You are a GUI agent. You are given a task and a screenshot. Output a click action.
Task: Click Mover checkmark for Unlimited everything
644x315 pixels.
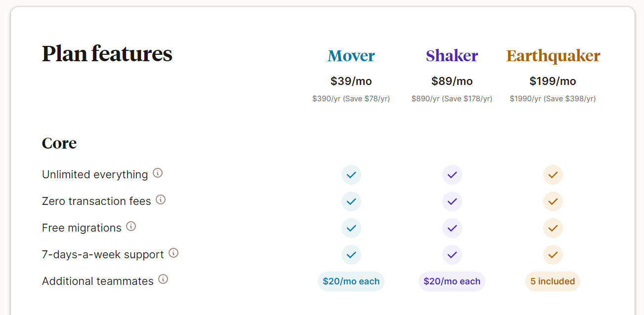[x=351, y=175]
